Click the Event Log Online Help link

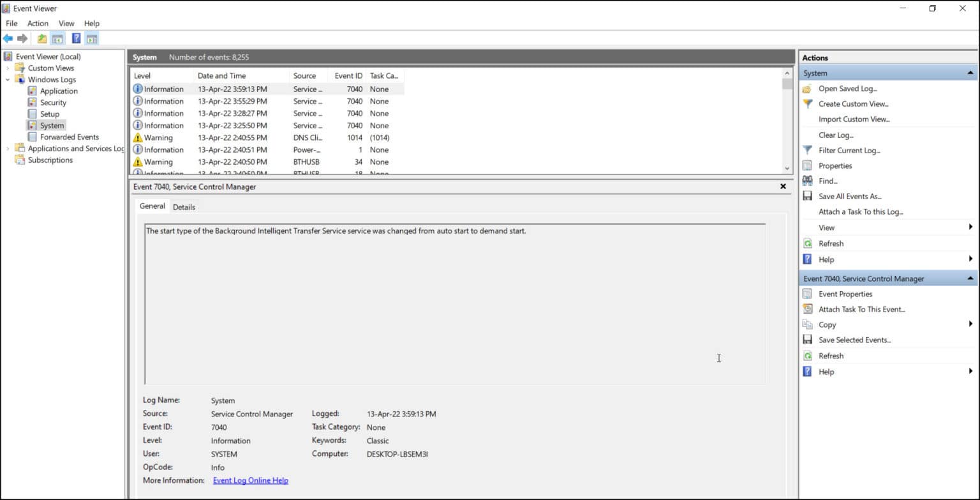pyautogui.click(x=250, y=480)
